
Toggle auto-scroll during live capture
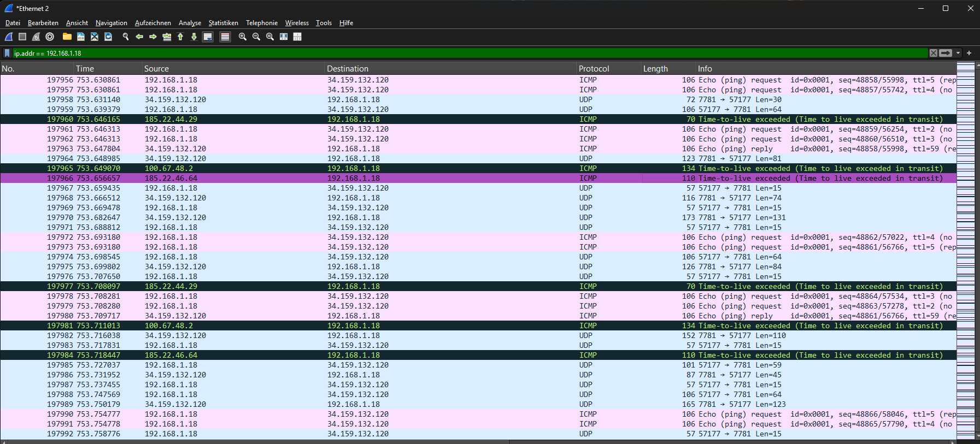coord(208,37)
